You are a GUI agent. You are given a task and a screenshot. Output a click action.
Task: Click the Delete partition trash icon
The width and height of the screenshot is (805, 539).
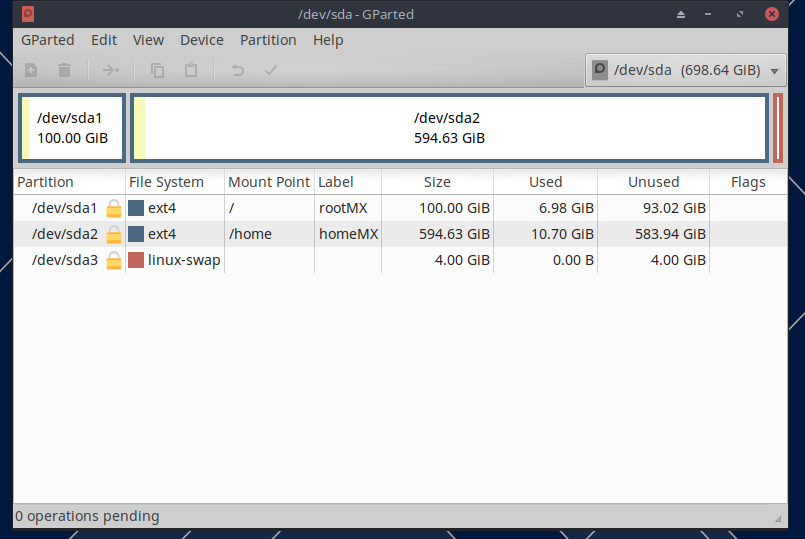click(64, 70)
